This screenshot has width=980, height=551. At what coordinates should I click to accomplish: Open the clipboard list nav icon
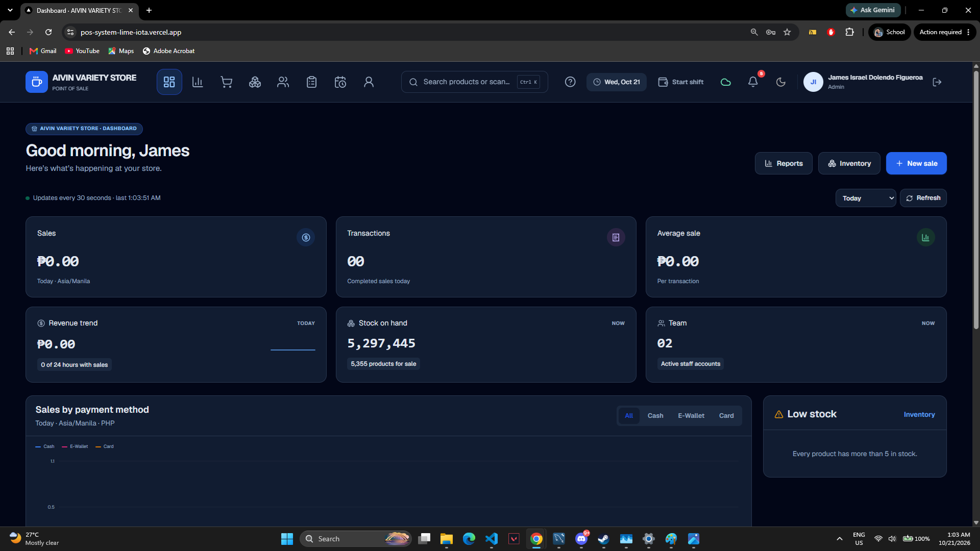pos(312,82)
